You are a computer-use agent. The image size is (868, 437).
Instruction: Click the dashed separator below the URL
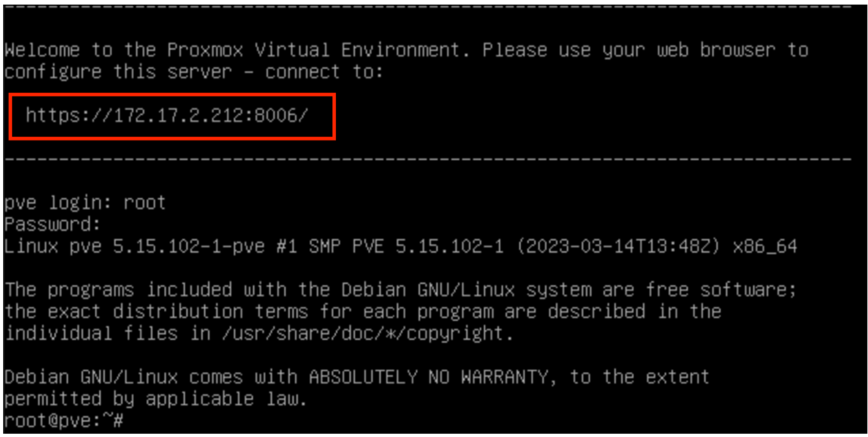428,159
